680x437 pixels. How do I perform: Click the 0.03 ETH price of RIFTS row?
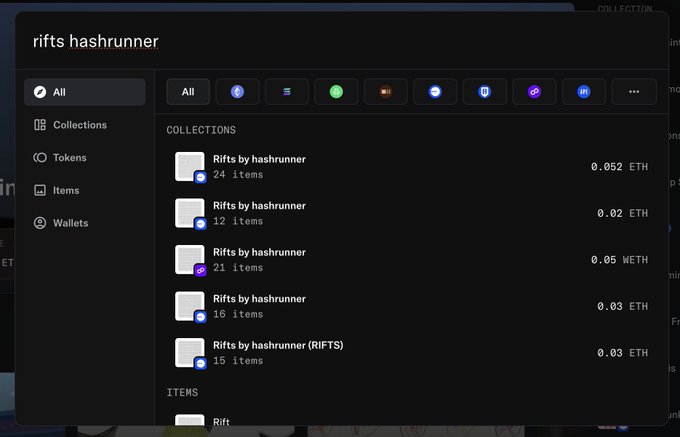pos(622,353)
